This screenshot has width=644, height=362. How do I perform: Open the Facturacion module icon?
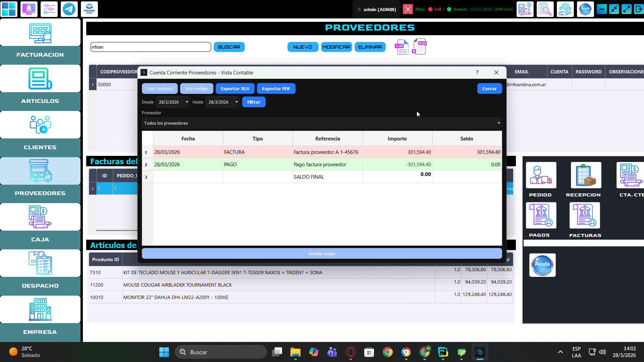point(40,33)
